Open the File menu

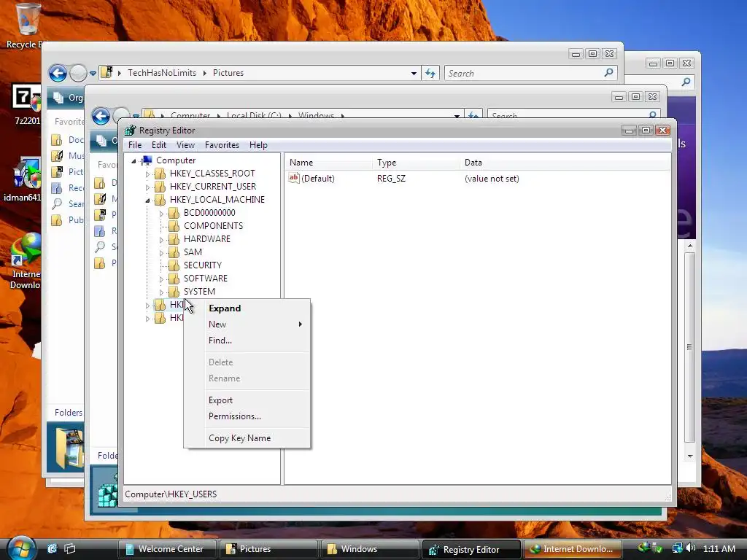pyautogui.click(x=135, y=145)
